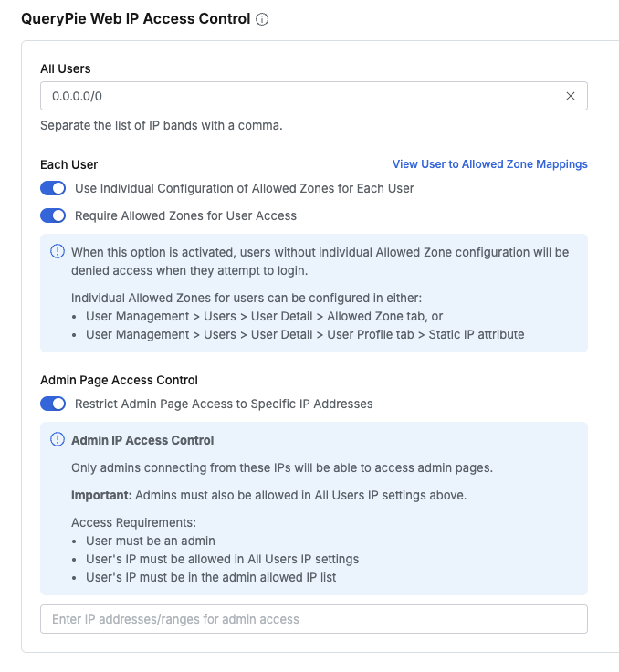
Task: Click the Use Individual Configuration of Allowed Zones label
Action: (x=244, y=188)
